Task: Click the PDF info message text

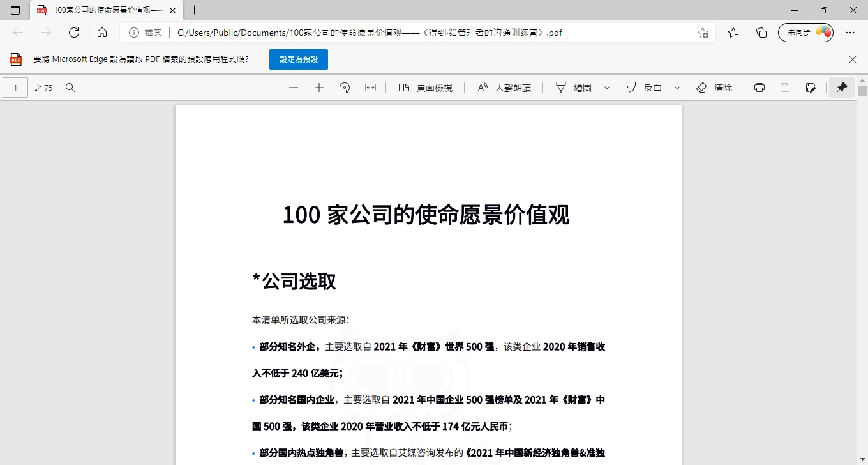Action: (141, 59)
